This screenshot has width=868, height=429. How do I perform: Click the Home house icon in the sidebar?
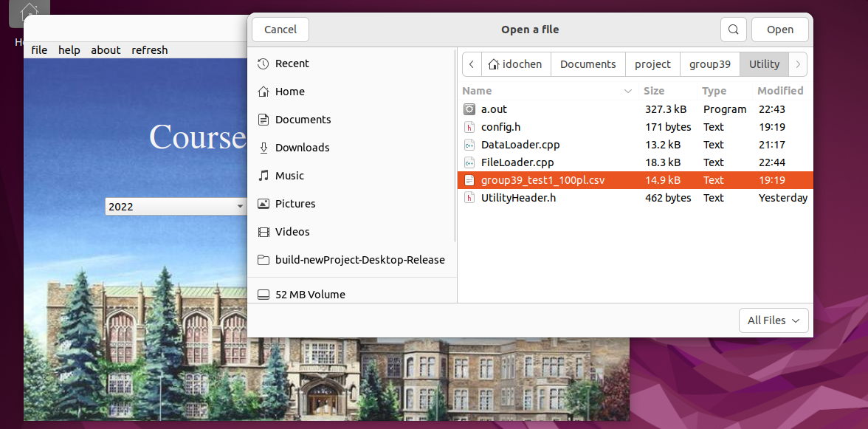click(x=264, y=92)
